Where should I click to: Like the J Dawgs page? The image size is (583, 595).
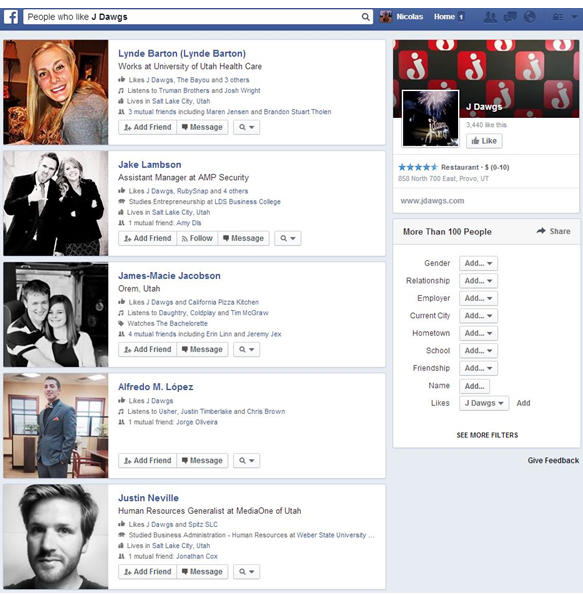[484, 141]
